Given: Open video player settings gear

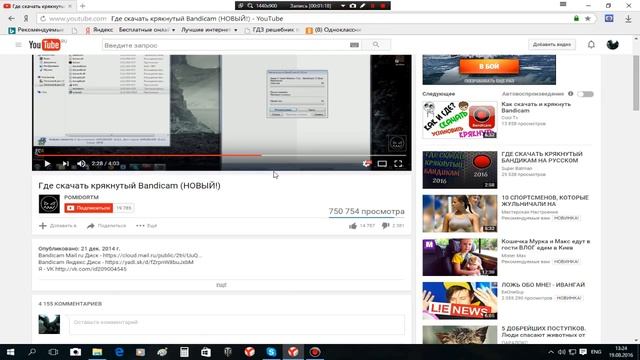Looking at the screenshot, I should click(x=367, y=164).
